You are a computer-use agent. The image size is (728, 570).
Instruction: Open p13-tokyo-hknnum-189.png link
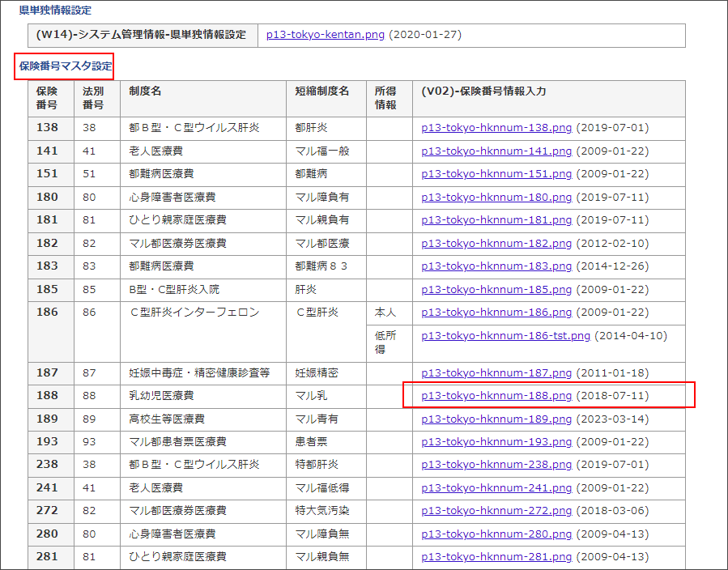pyautogui.click(x=496, y=419)
